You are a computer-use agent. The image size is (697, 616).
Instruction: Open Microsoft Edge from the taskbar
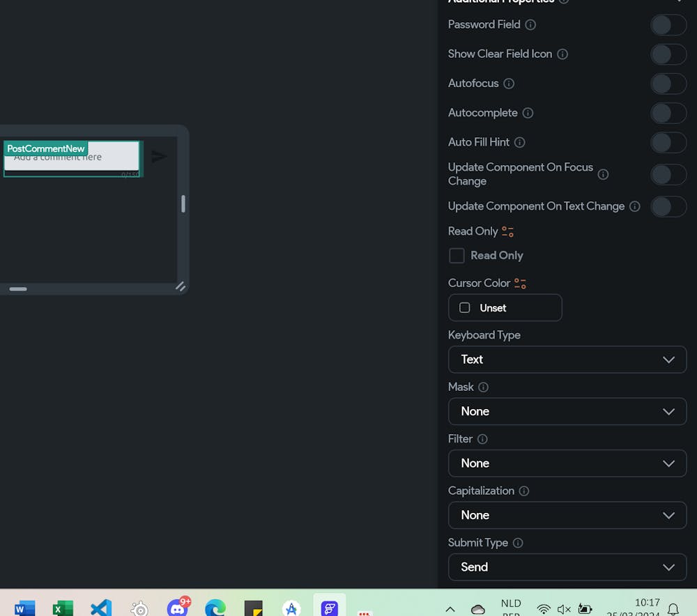[x=215, y=608]
